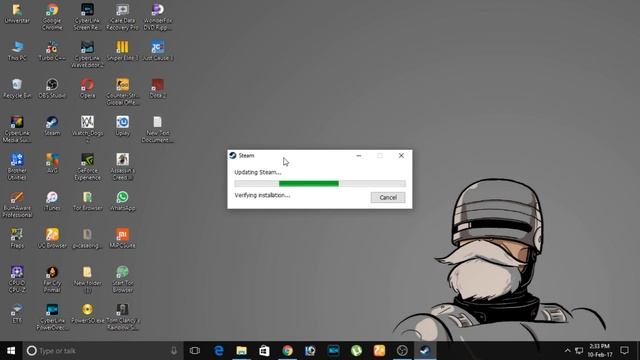Click the Steam logo in dialog title bar
The width and height of the screenshot is (640, 360).
point(233,156)
